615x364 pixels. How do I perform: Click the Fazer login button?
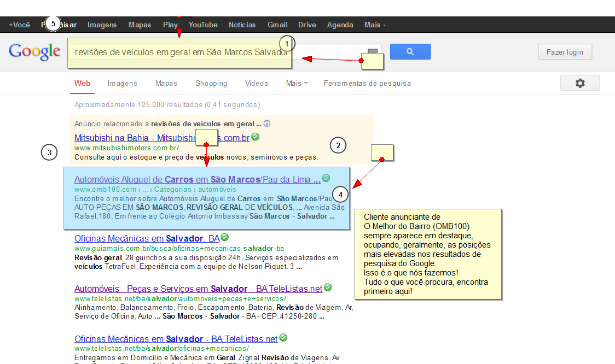pos(565,52)
